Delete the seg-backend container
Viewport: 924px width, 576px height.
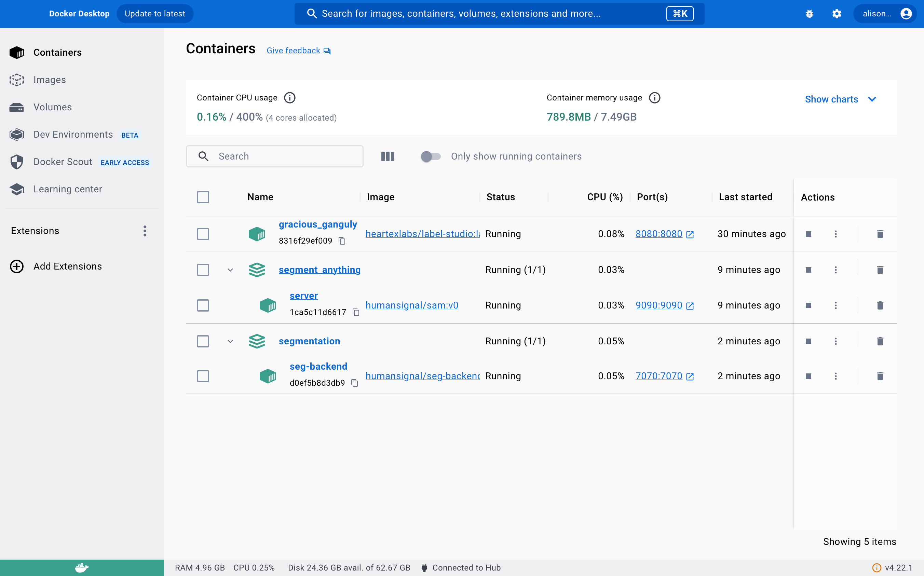tap(880, 376)
